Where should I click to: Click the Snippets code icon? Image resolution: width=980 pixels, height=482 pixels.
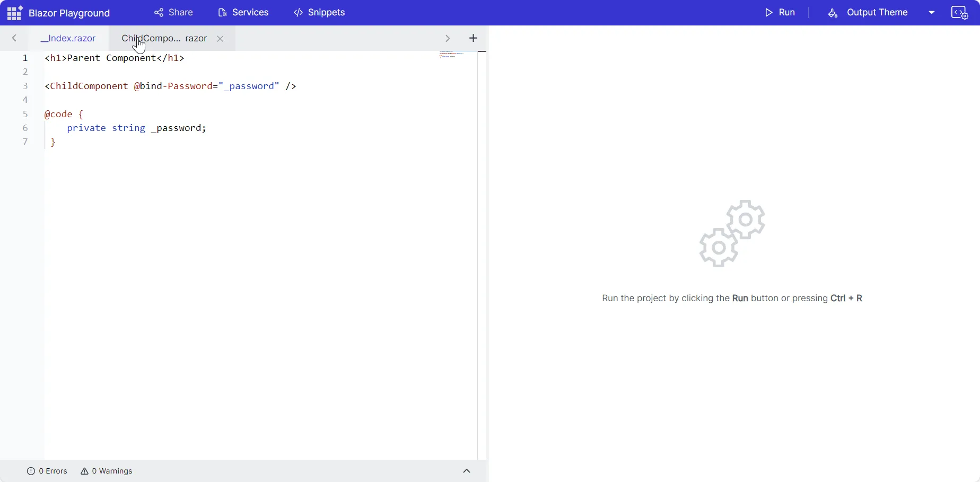tap(298, 12)
